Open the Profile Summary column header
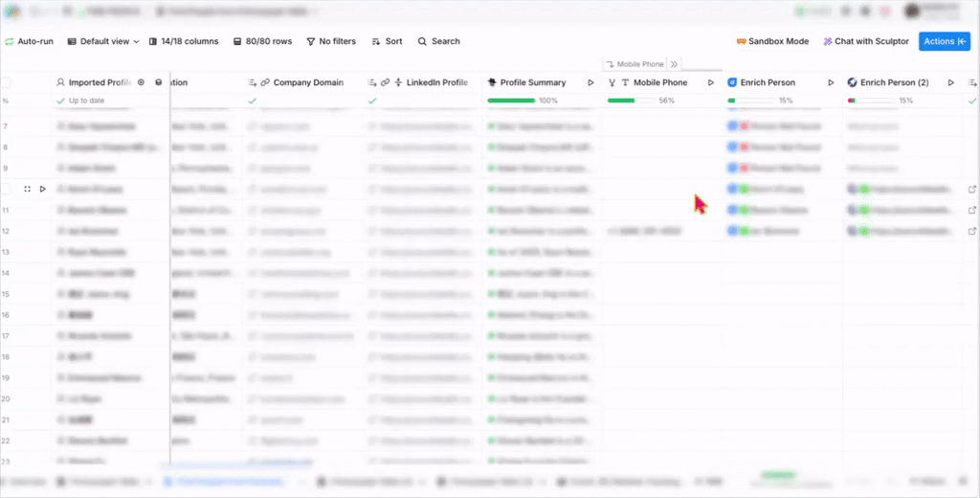The height and width of the screenshot is (498, 980). 532,82
